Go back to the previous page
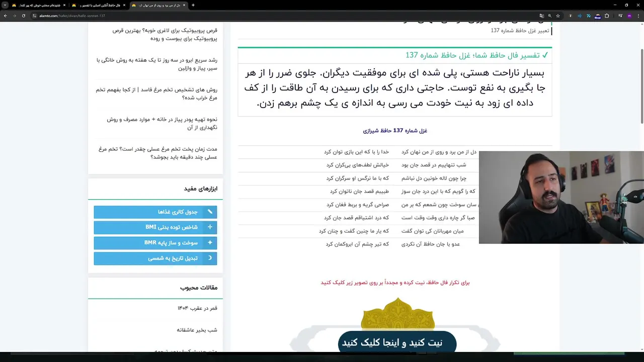This screenshot has height=362, width=644. pos(6,16)
